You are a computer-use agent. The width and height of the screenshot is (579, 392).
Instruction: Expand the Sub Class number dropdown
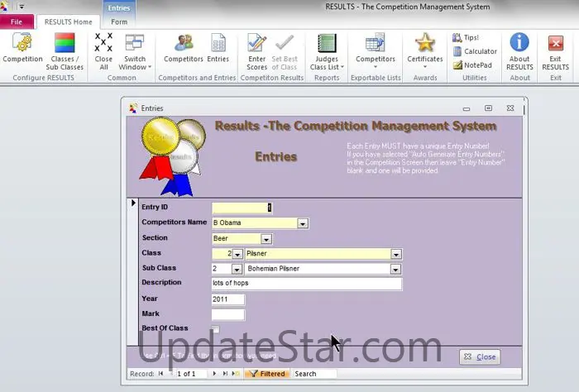pos(237,269)
